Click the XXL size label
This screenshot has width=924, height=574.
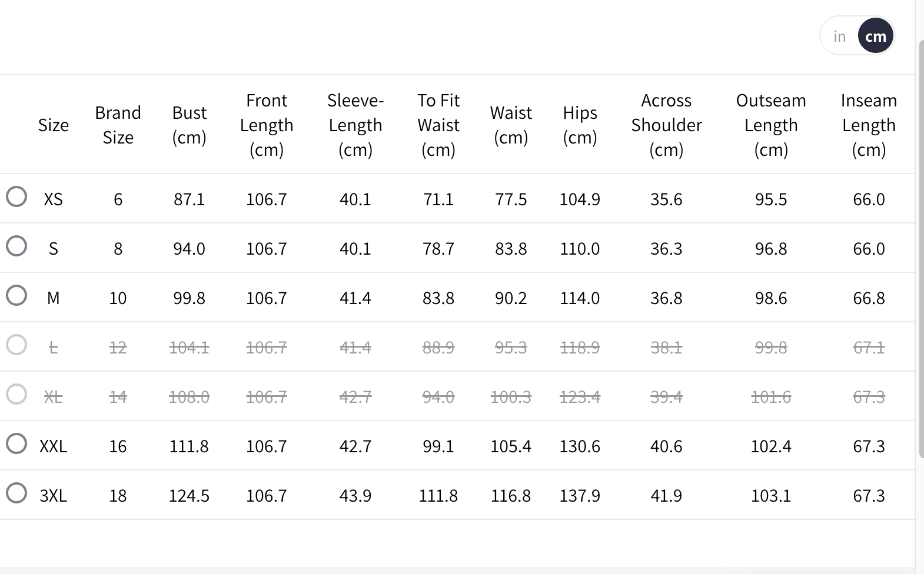coord(53,446)
